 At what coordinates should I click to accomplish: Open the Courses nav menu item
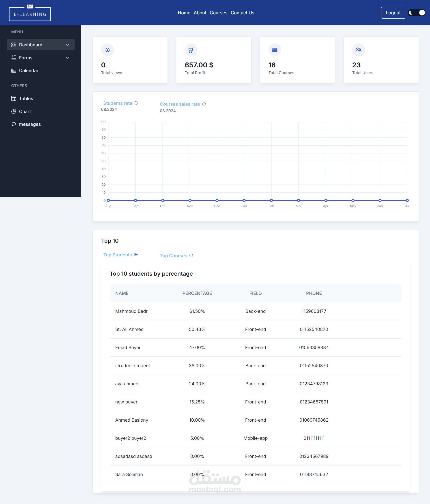click(218, 13)
